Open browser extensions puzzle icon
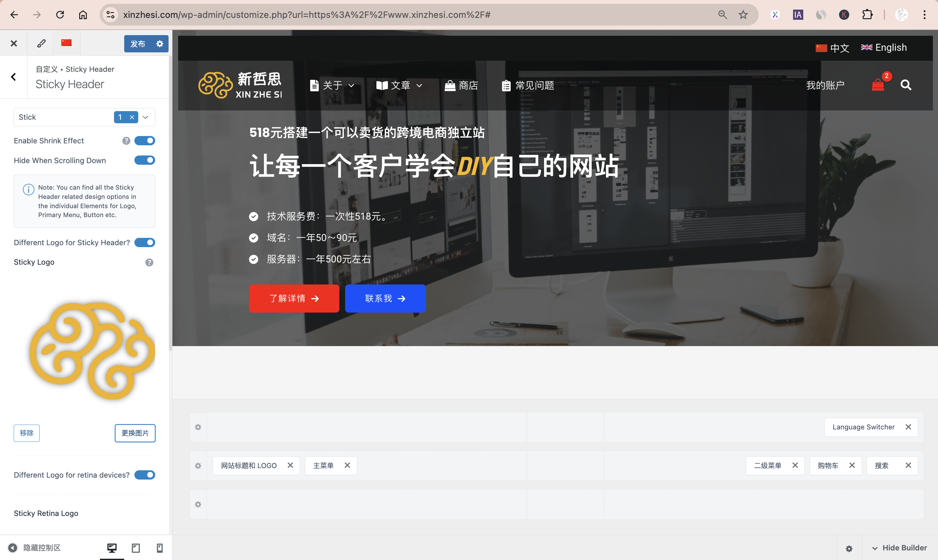The image size is (938, 560). (867, 15)
